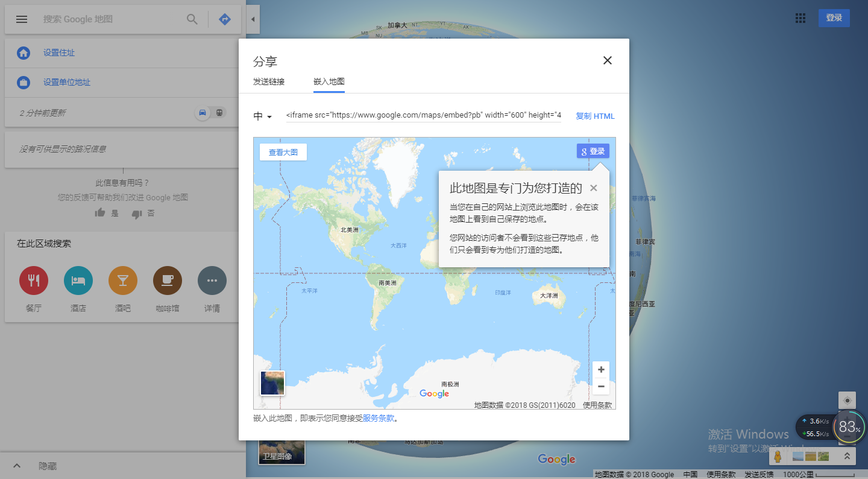Search nearby cafés via 咖啡馆 icon
The height and width of the screenshot is (479, 868).
tap(168, 281)
